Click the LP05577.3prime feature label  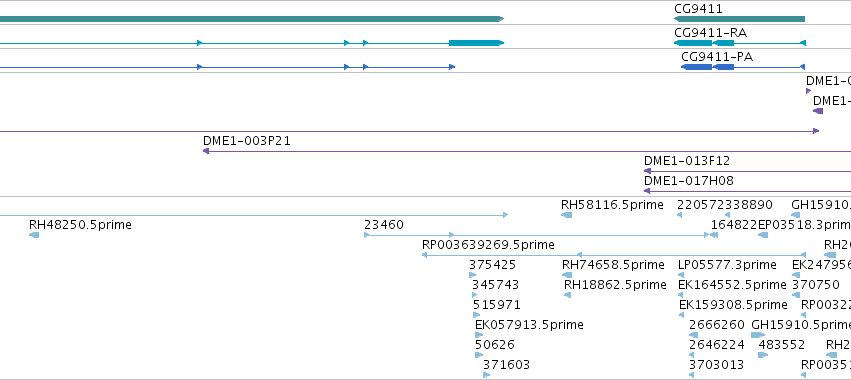727,265
